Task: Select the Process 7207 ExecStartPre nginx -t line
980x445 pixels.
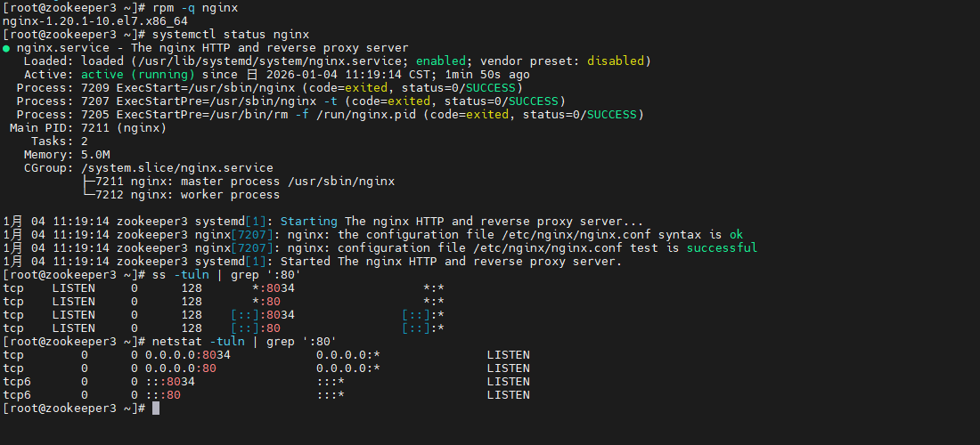Action: (x=291, y=101)
